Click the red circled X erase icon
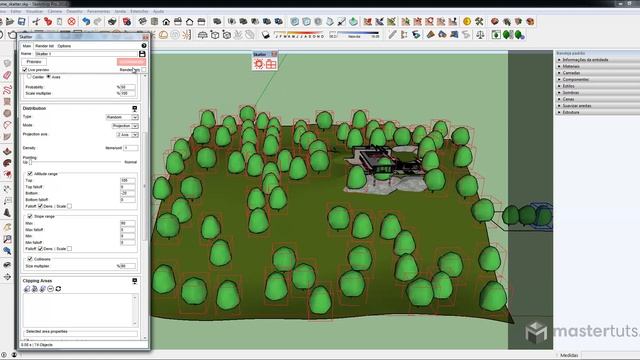 (x=71, y=21)
